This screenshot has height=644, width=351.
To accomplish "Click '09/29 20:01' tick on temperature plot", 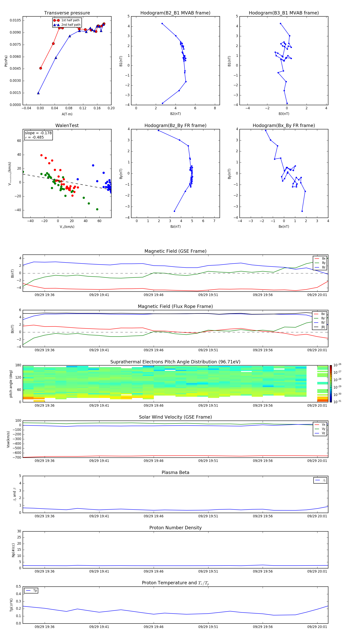I will 317,627.
